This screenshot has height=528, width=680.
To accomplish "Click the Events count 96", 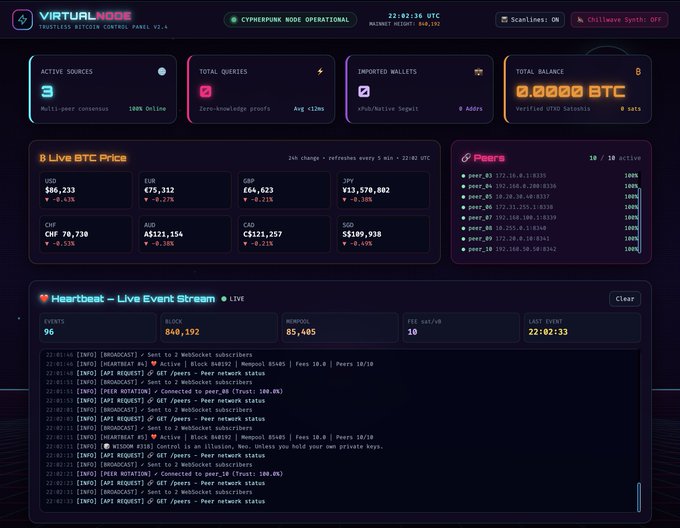I will point(49,332).
